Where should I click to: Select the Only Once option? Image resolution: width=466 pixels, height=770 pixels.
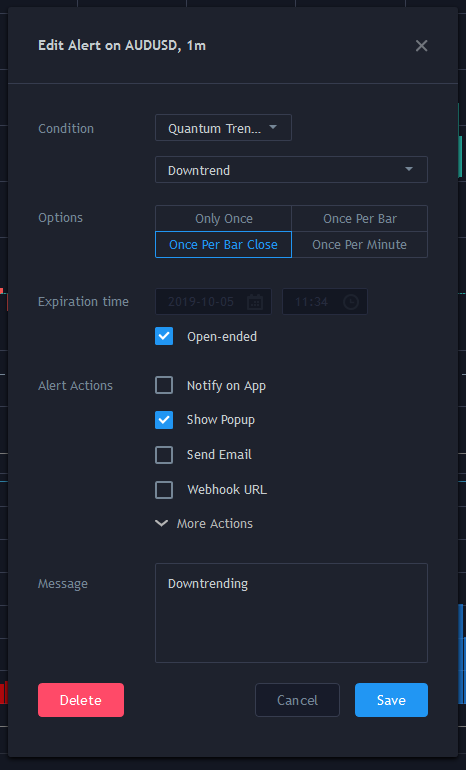(223, 219)
